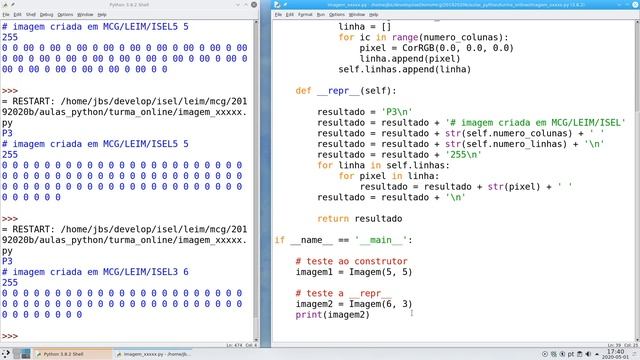Click 'linha.append(pixel)' line in editor
Screen dimensions: 640x360
(410, 59)
